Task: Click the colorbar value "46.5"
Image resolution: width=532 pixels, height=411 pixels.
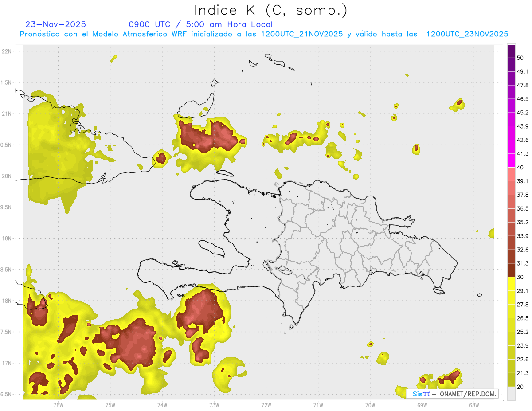Action: click(523, 99)
